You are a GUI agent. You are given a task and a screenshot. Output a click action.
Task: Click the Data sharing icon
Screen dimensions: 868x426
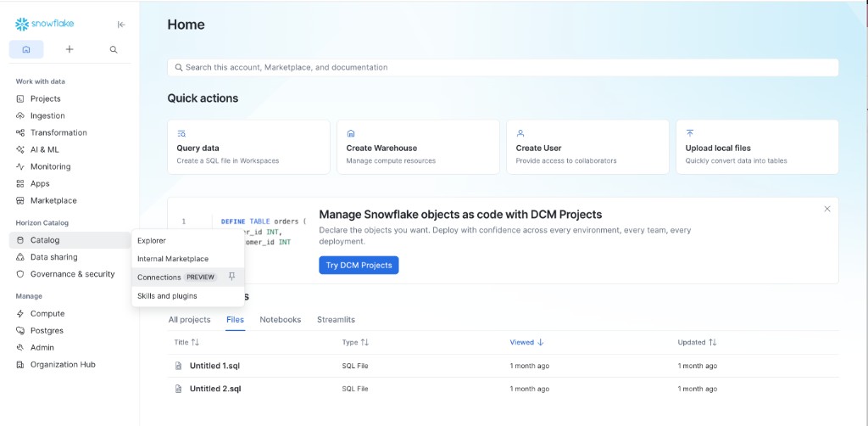coord(20,257)
